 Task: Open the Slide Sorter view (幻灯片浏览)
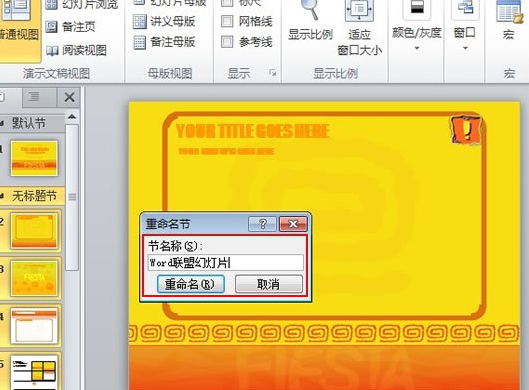point(82,4)
